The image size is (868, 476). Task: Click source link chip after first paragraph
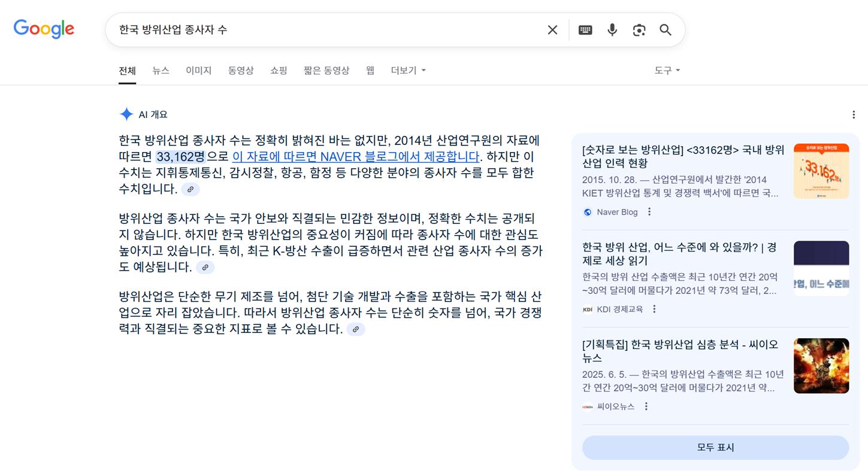coord(190,189)
